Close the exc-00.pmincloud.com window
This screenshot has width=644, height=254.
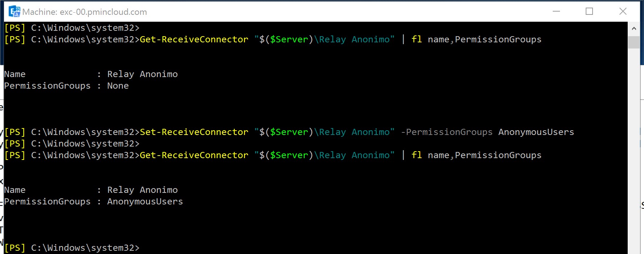point(623,12)
